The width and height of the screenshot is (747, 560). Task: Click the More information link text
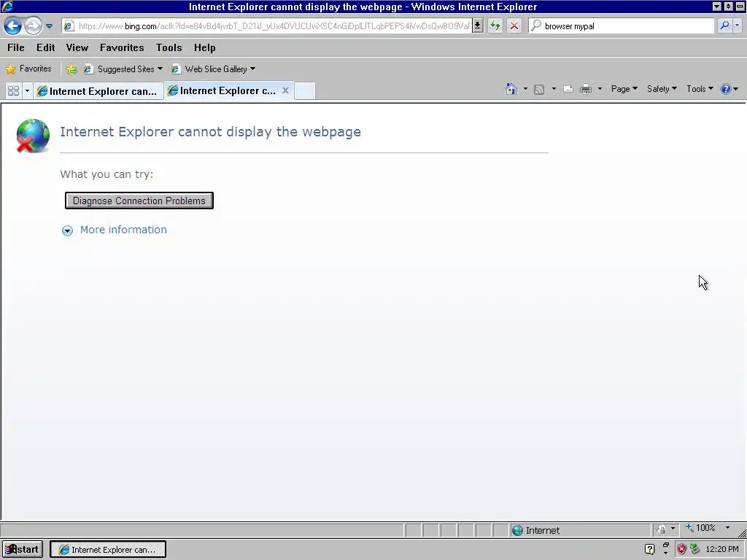123,230
